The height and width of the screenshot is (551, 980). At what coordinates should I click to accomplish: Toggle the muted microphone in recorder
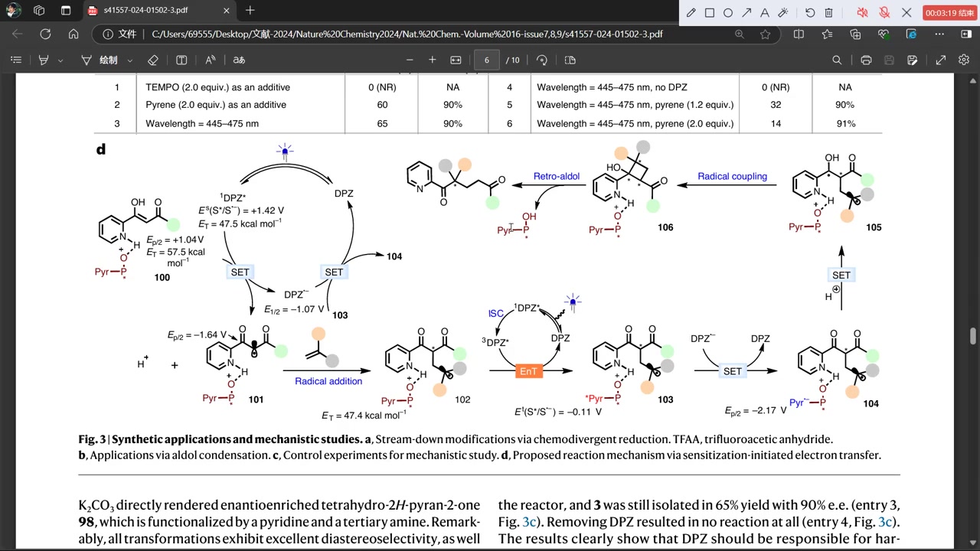pos(884,13)
